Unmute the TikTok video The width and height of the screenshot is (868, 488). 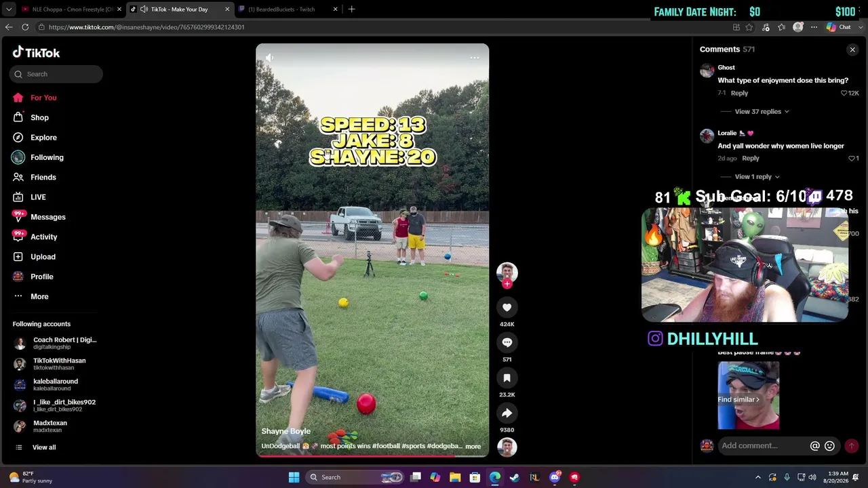coord(269,58)
